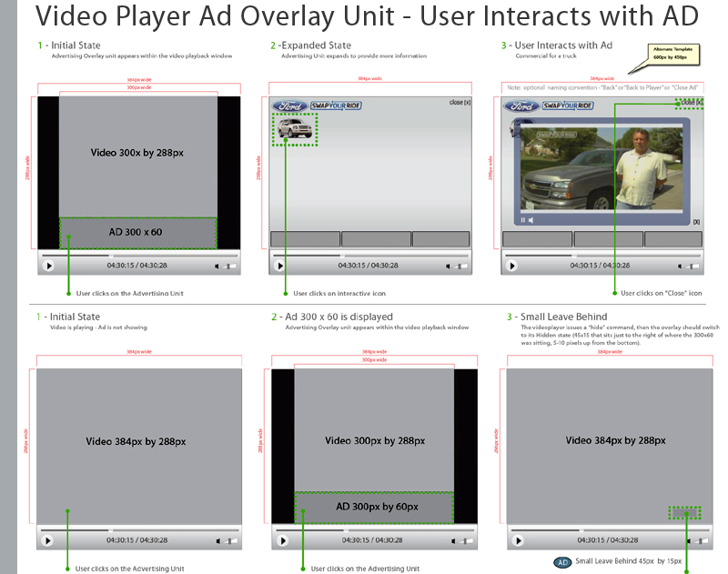This screenshot has height=574, width=728.
Task: Click seek bar in the bottom-left Initial State player
Action: (138, 529)
